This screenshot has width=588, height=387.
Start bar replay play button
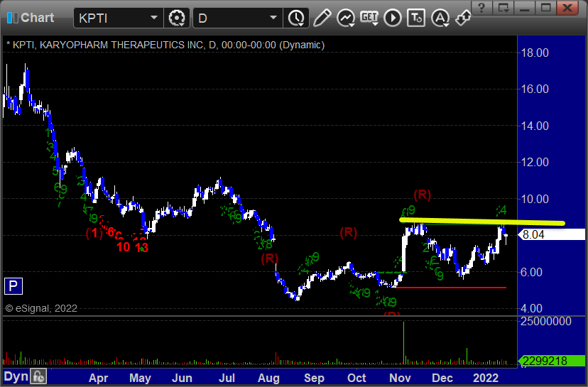[393, 18]
